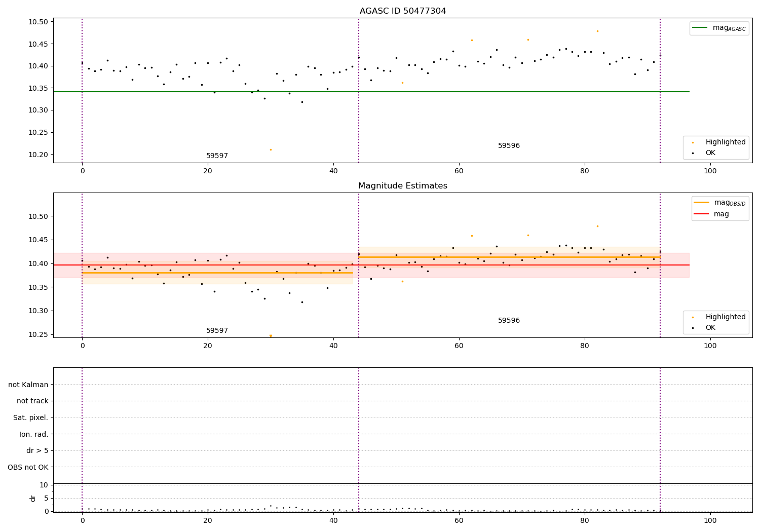Click the orange mag OBSID line segment for 59596
760x532 pixels.
509,257
